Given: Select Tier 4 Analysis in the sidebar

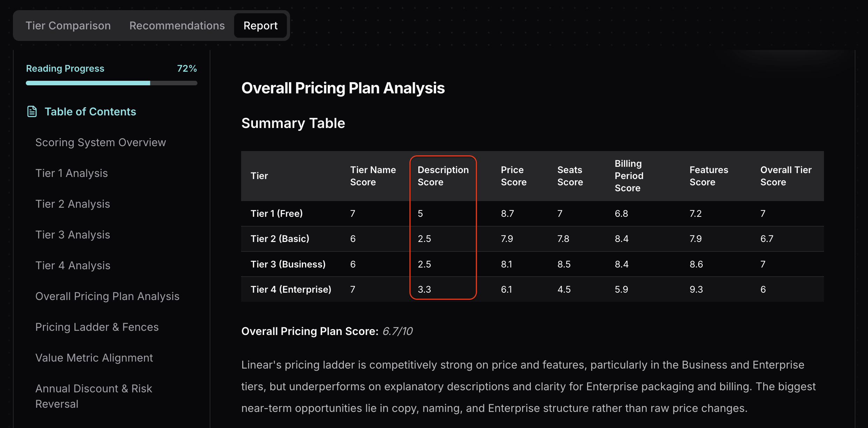Looking at the screenshot, I should (x=73, y=265).
